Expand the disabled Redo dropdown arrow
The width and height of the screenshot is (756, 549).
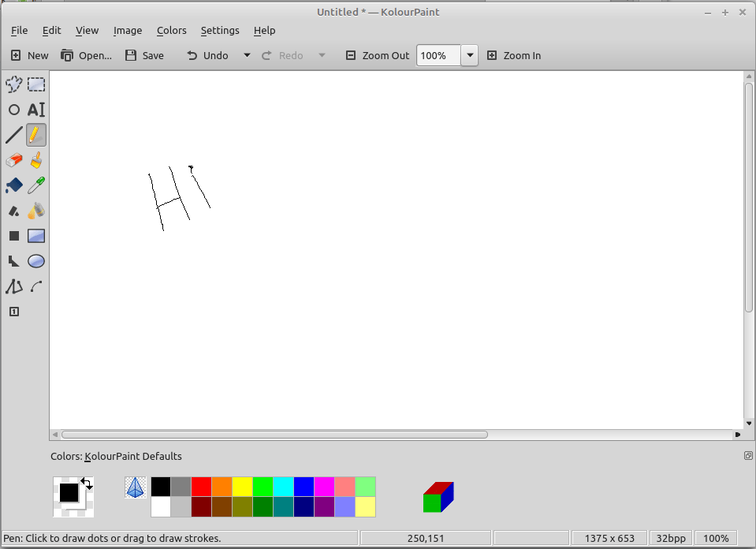point(321,55)
